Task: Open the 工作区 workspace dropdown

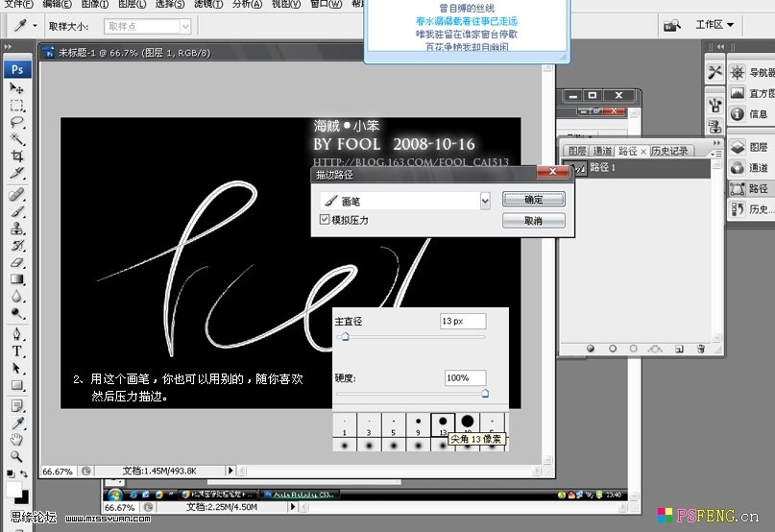Action: [714, 24]
